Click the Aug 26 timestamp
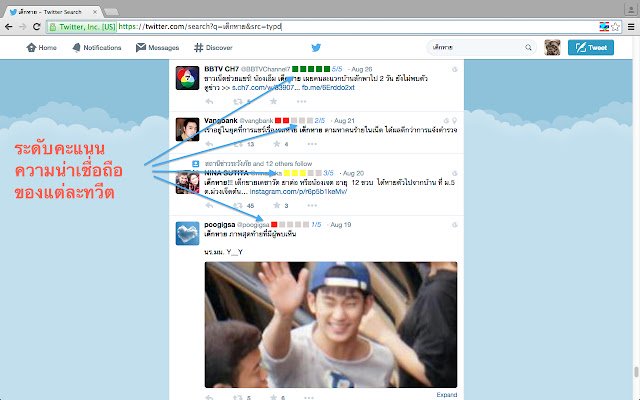640x400 pixels. tap(362, 69)
